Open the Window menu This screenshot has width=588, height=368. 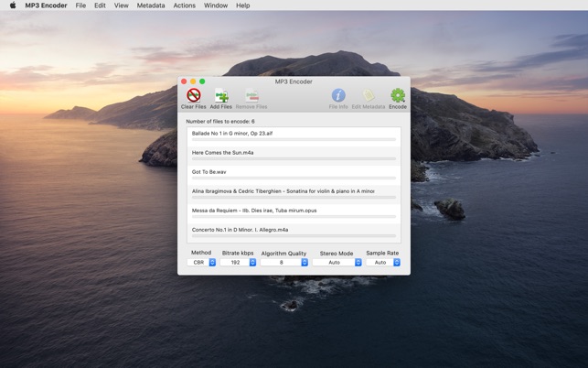(216, 5)
